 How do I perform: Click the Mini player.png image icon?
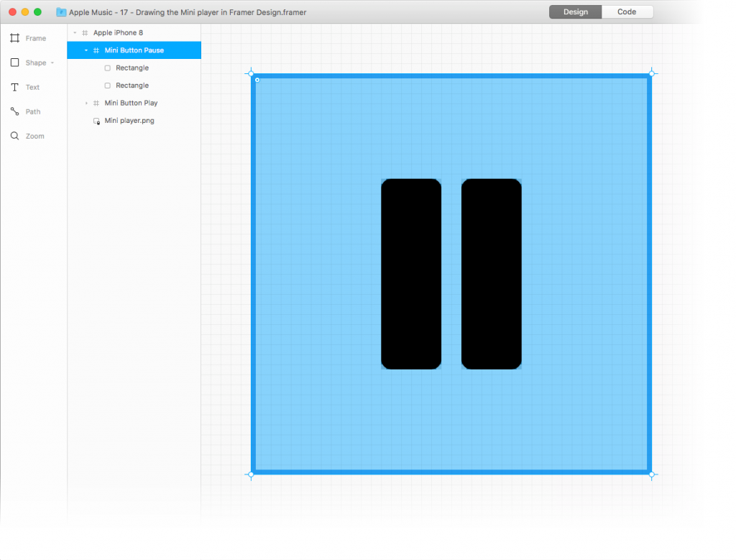pyautogui.click(x=97, y=121)
